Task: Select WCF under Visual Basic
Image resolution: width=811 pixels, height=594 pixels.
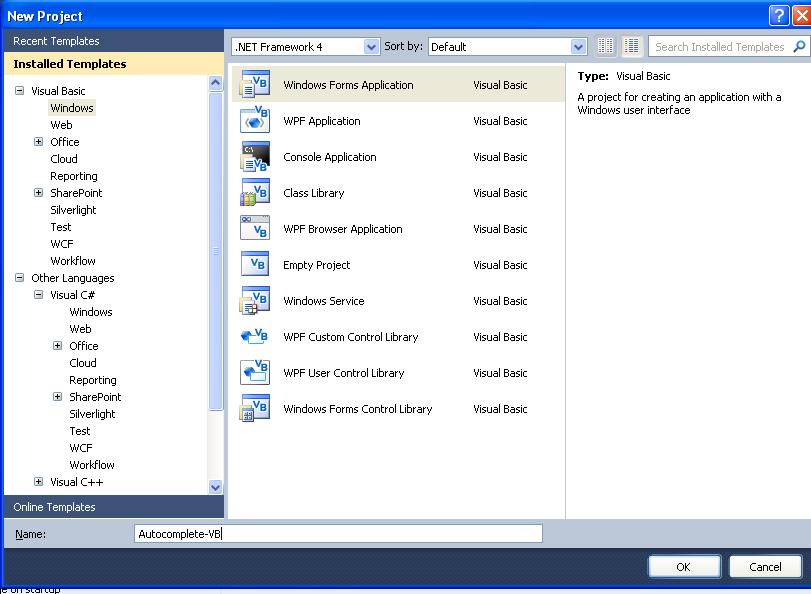Action: [62, 244]
